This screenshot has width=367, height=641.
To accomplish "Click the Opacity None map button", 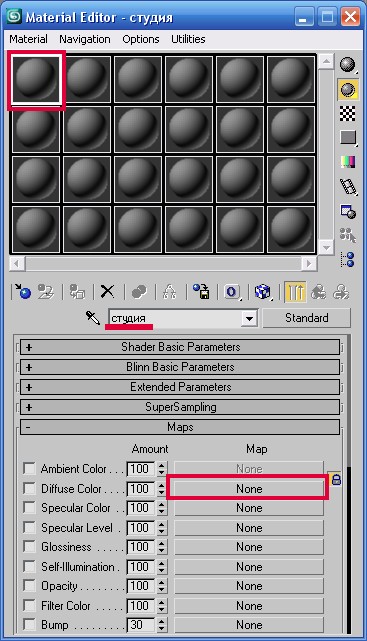I will [x=249, y=586].
